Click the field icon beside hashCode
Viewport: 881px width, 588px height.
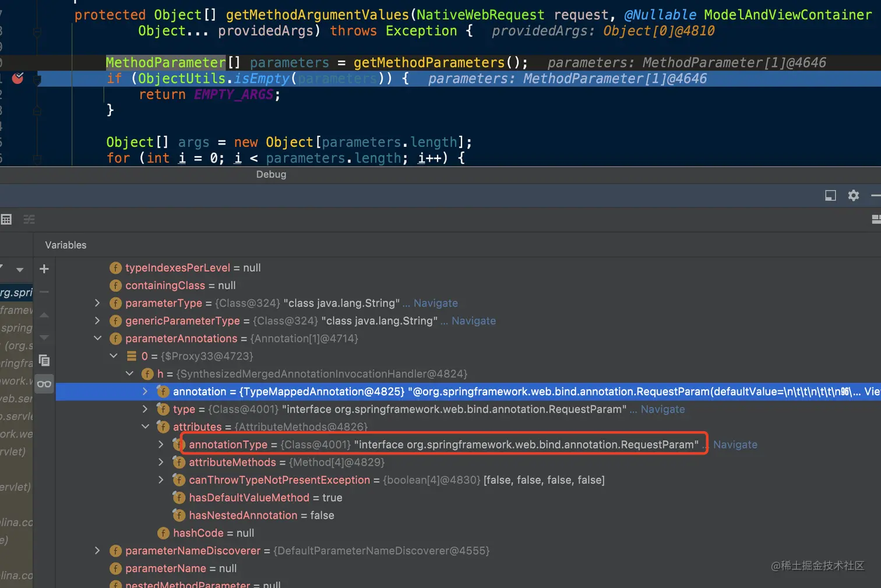coord(163,533)
